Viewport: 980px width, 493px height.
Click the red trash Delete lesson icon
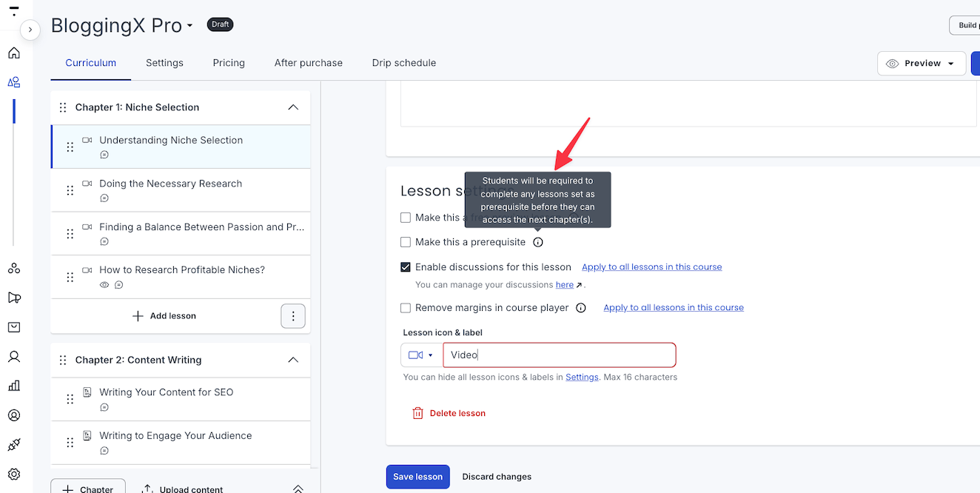(418, 413)
